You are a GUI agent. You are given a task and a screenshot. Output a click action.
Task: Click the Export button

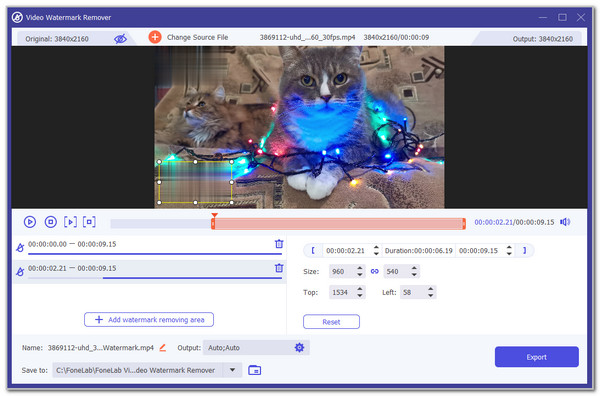536,357
